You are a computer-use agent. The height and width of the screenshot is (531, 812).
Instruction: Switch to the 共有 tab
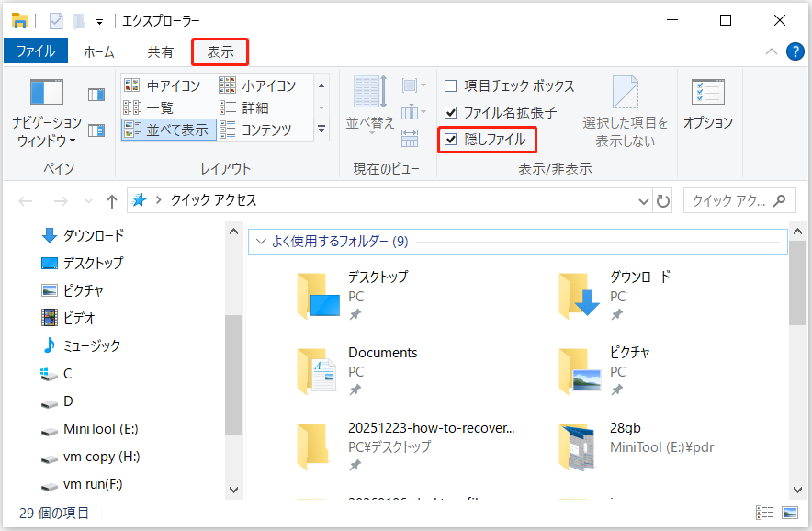tap(160, 51)
